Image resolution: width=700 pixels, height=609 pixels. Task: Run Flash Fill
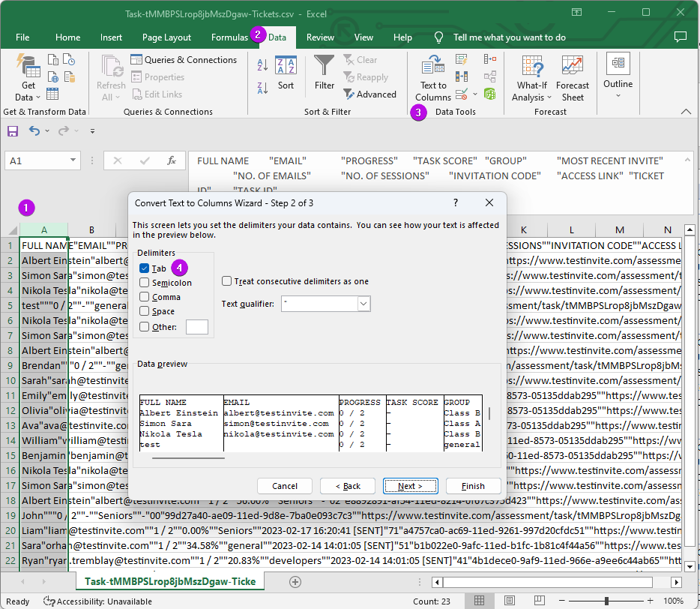point(462,59)
